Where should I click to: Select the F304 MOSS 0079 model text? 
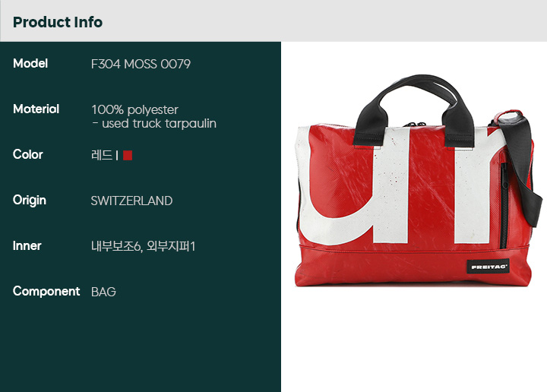coord(141,64)
